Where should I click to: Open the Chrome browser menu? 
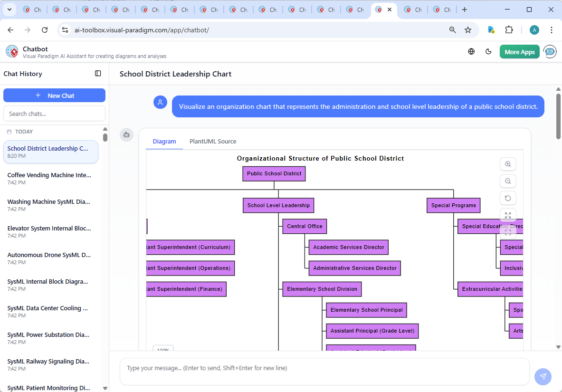coord(552,29)
